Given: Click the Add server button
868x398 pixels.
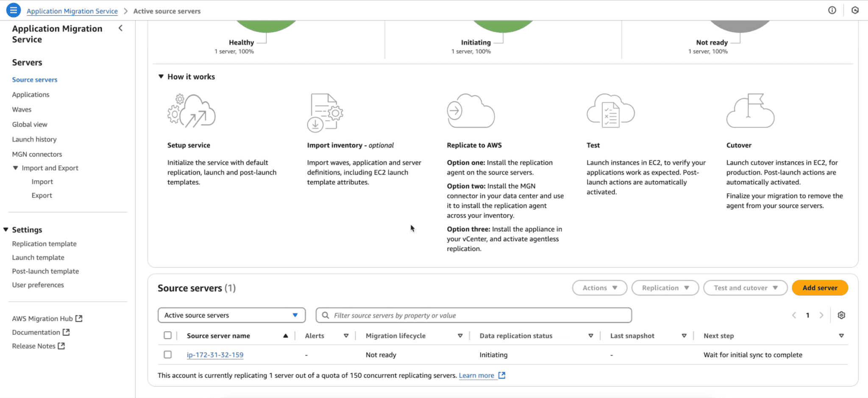Looking at the screenshot, I should click(x=820, y=288).
